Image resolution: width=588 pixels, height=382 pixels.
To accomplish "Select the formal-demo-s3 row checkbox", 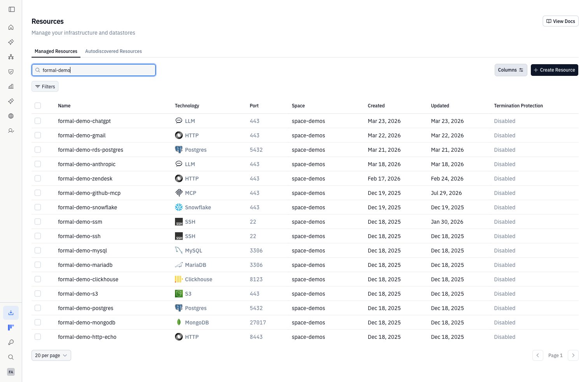I will pos(38,294).
